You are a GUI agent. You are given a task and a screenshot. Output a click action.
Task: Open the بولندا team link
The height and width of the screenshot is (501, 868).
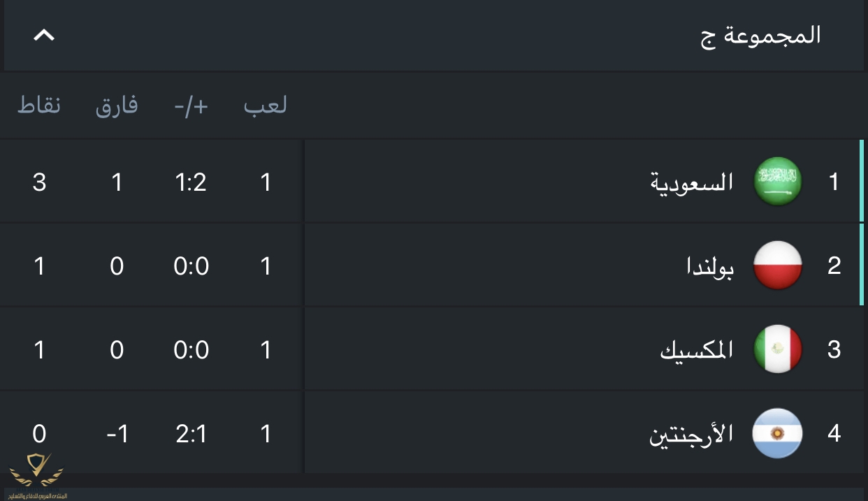pyautogui.click(x=710, y=266)
